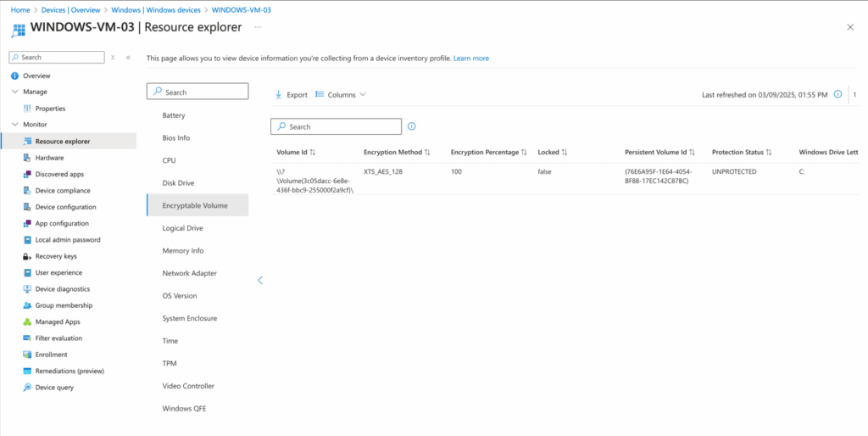Image resolution: width=868 pixels, height=436 pixels.
Task: Sort by Encryption Percentage column
Action: coord(488,153)
